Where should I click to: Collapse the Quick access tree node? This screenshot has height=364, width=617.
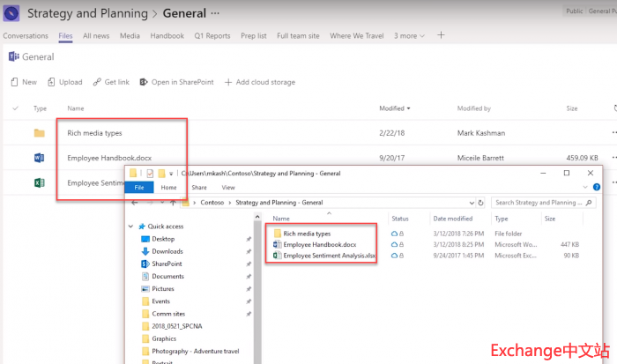point(132,226)
